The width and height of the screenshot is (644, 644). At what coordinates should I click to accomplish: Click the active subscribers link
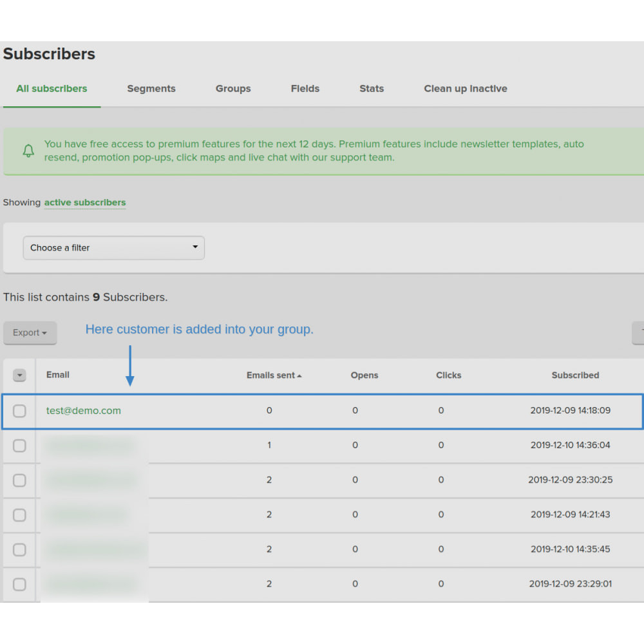click(x=85, y=202)
